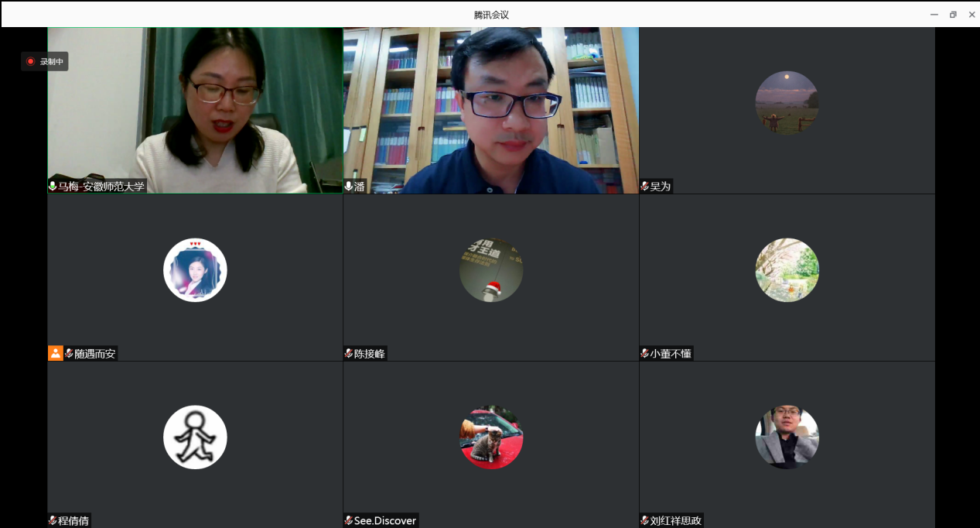Click the muted mic icon next to 刘红祥思政
The image size is (980, 528).
click(645, 520)
